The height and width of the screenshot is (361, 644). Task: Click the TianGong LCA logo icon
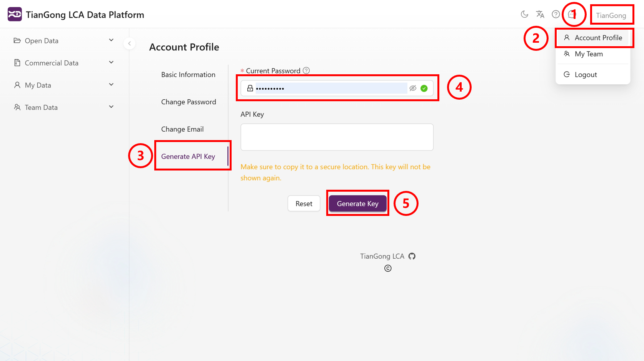[15, 15]
